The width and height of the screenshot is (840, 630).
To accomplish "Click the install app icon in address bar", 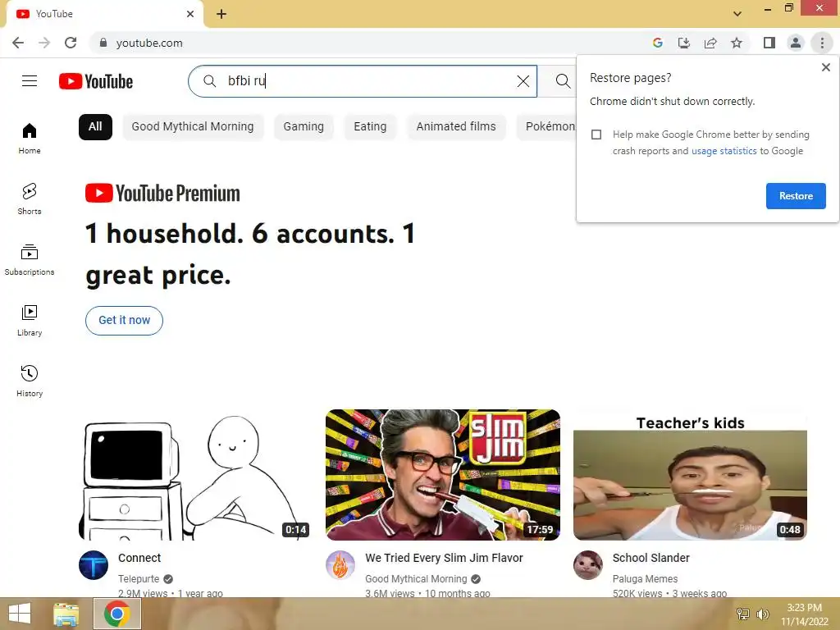I will (684, 43).
